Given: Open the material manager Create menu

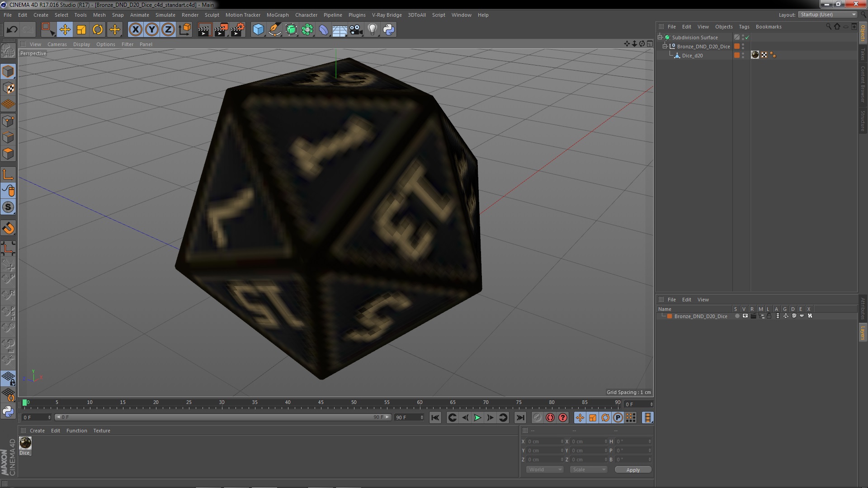Looking at the screenshot, I should click(x=37, y=431).
